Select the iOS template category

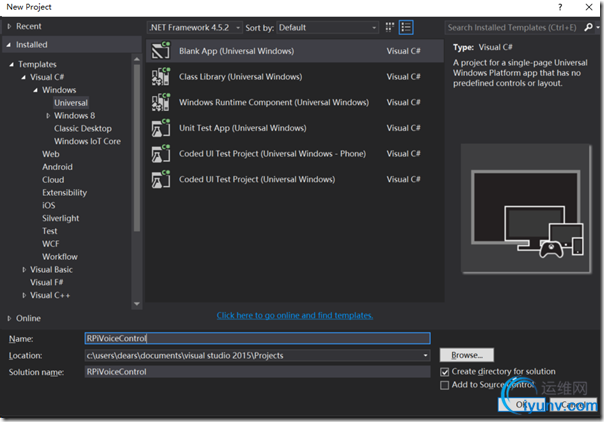coord(49,205)
